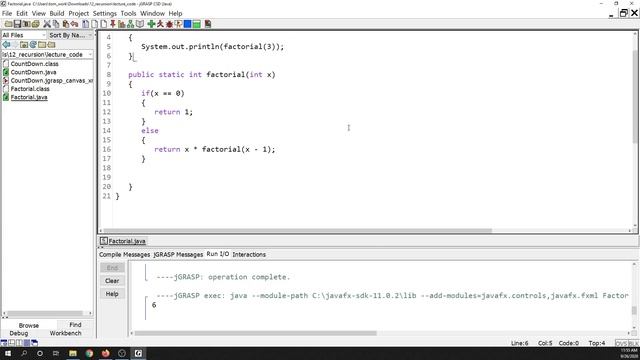Viewport: 640px width, 360px height.
Task: Click the Paste clipboard toolbar icon
Action: coord(66,24)
